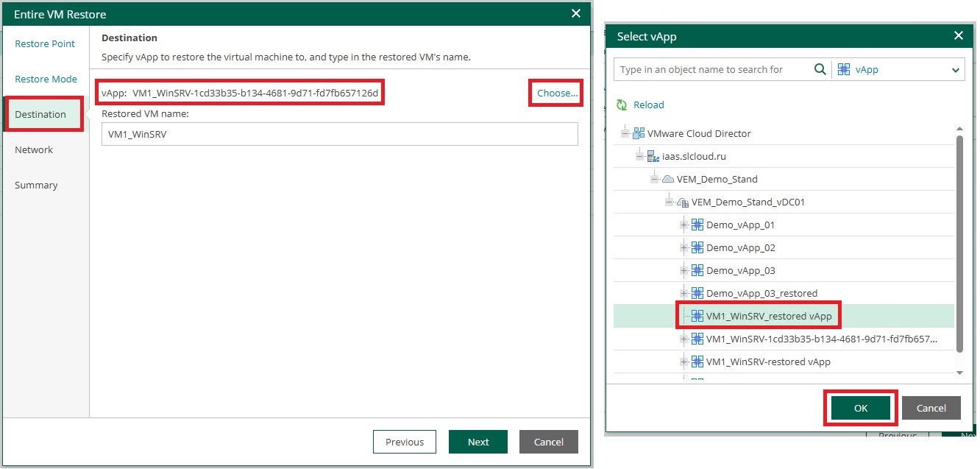Click the Reload refresh icon
Screen dimensions: 980x469
[622, 105]
